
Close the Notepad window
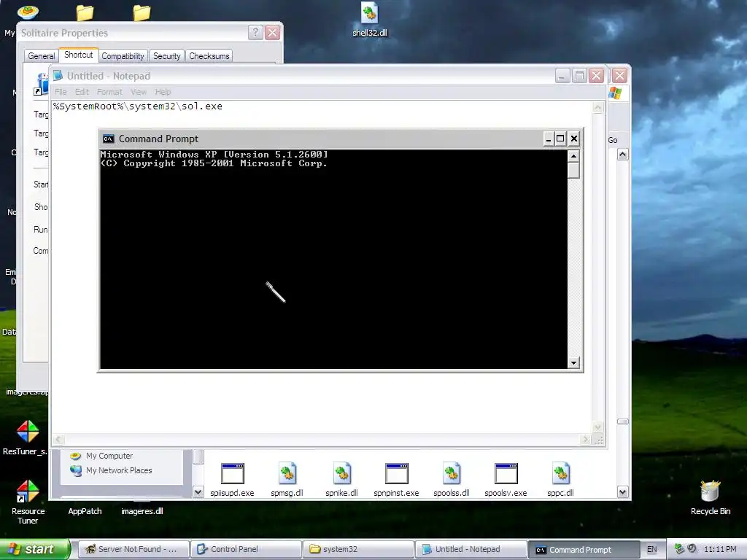[597, 76]
